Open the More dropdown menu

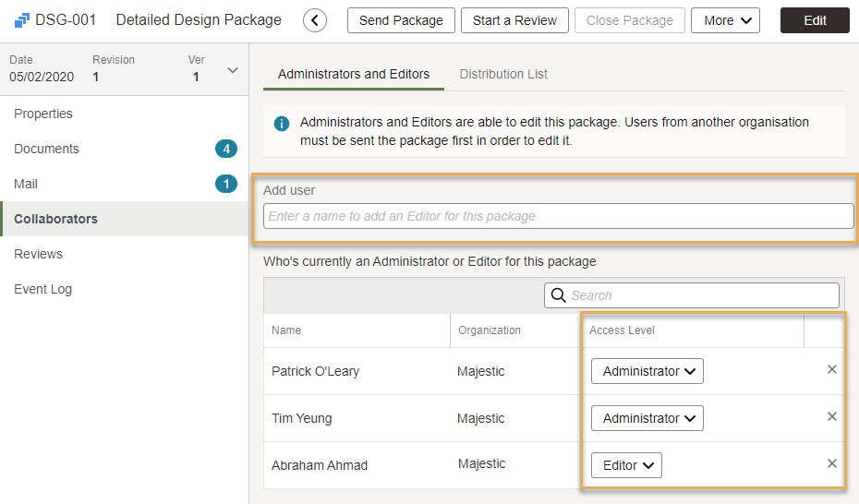tap(725, 20)
